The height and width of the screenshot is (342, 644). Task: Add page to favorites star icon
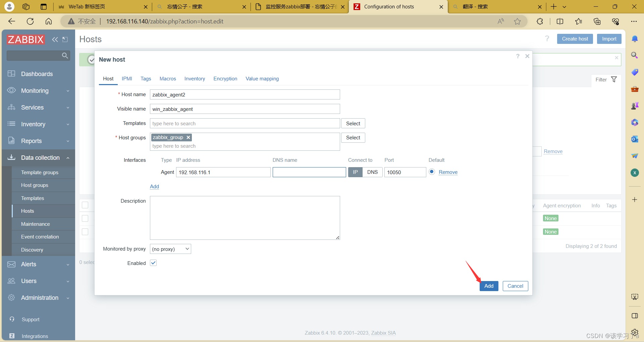(517, 21)
